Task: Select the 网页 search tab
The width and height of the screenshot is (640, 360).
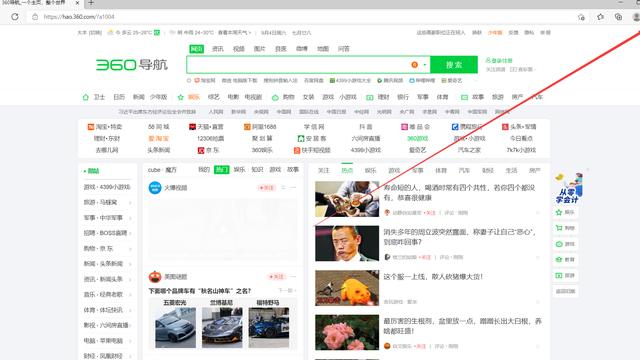Action: click(197, 49)
